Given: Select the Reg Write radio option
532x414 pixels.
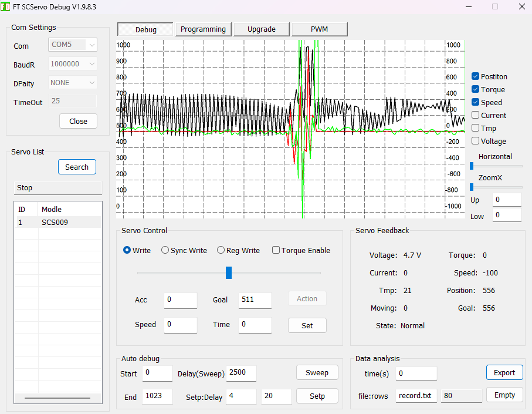Looking at the screenshot, I should pyautogui.click(x=221, y=250).
